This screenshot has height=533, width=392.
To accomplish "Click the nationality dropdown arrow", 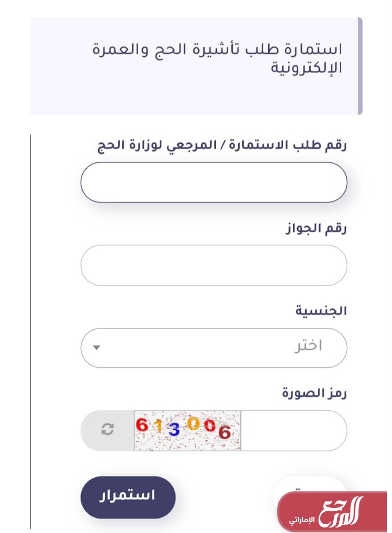I will pyautogui.click(x=97, y=347).
